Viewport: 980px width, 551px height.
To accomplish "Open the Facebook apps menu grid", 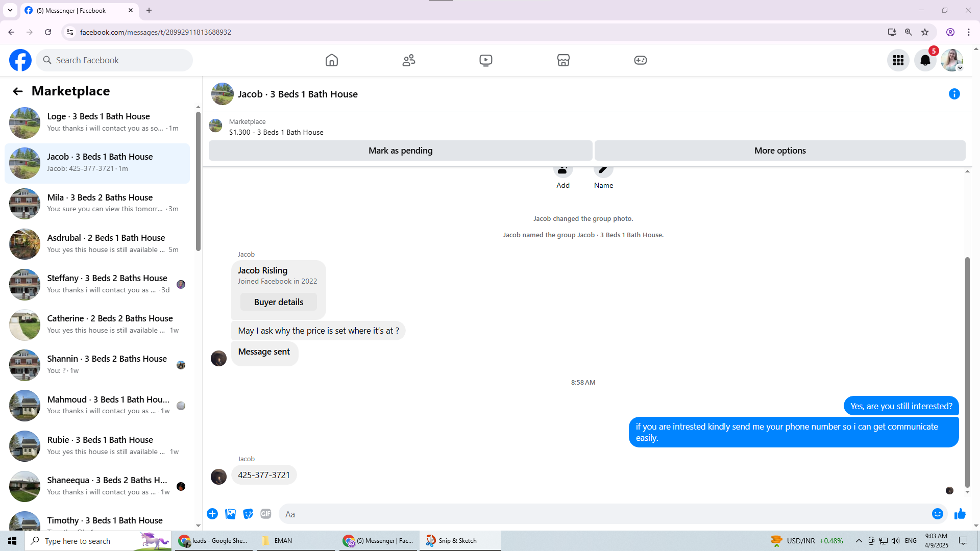I will (x=898, y=60).
